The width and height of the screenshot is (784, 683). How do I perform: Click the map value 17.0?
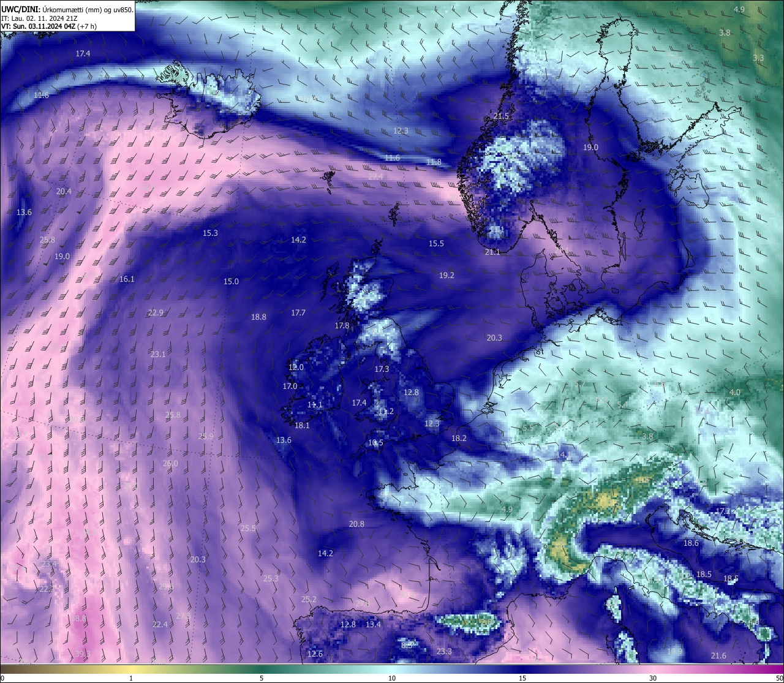click(x=290, y=386)
